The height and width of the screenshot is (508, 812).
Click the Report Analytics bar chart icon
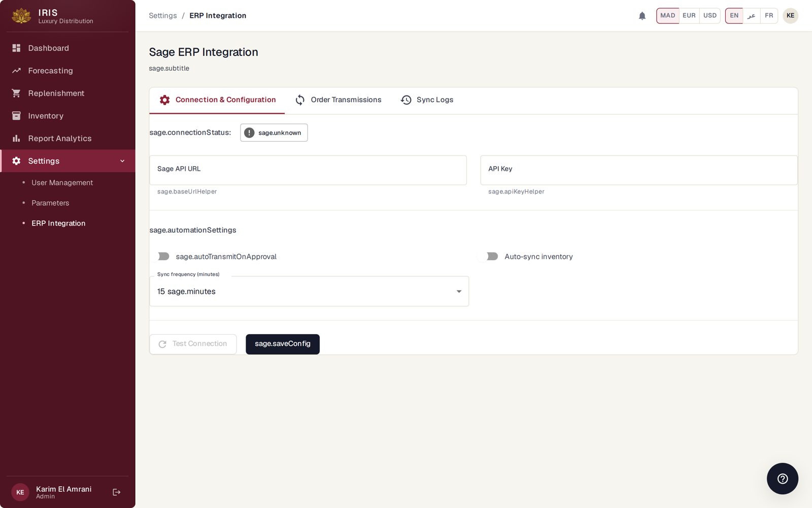16,138
